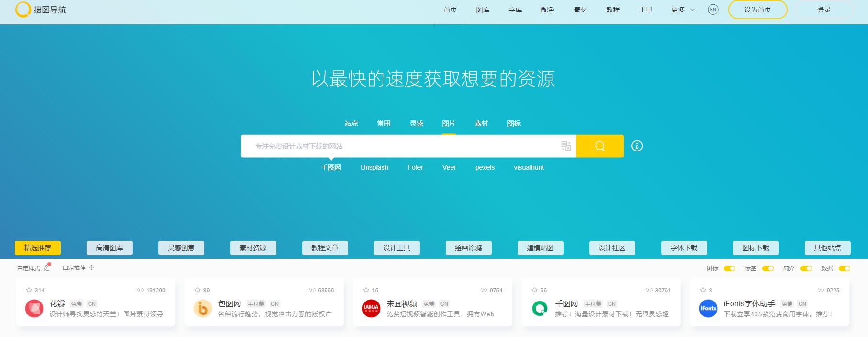
Task: Select the 设计社区 category
Action: click(x=612, y=248)
